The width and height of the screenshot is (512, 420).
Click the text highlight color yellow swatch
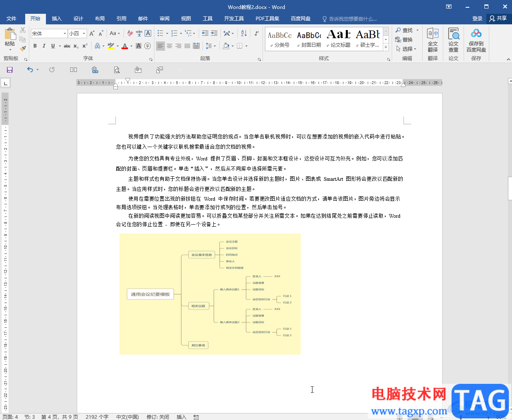pyautogui.click(x=111, y=46)
